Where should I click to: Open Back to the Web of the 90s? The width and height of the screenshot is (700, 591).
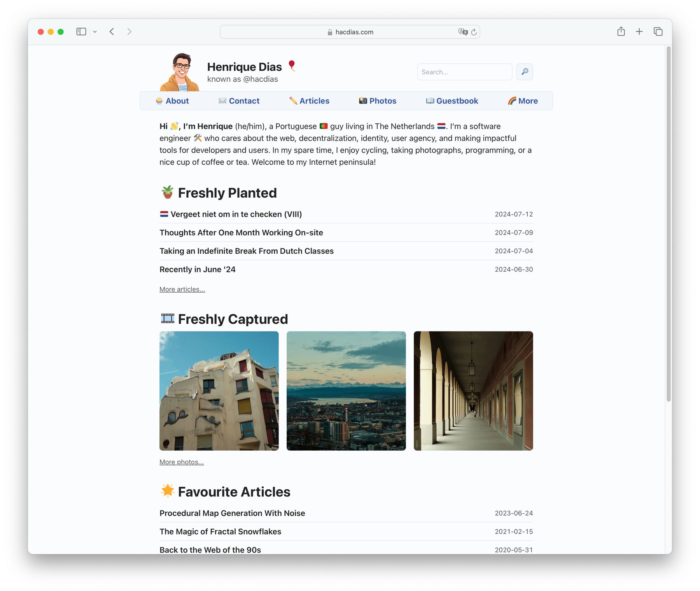(x=210, y=550)
